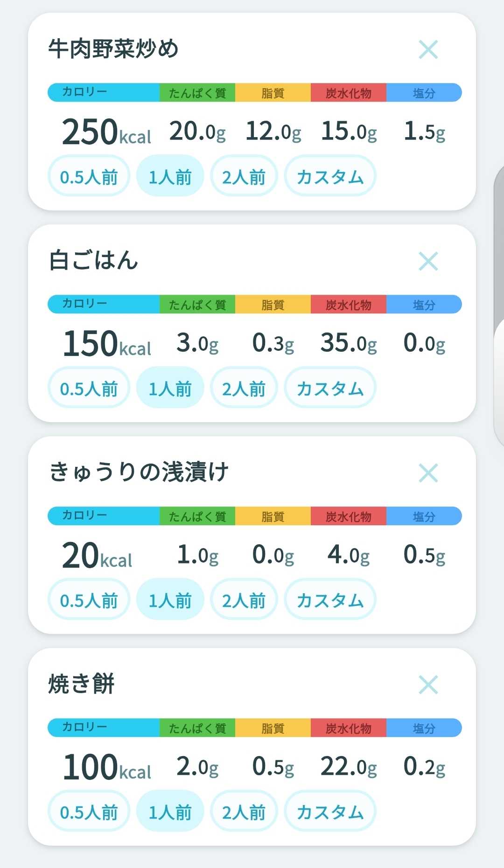504x868 pixels.
Task: Delete きゅうりの浅漬け using its X icon
Action: click(x=428, y=473)
